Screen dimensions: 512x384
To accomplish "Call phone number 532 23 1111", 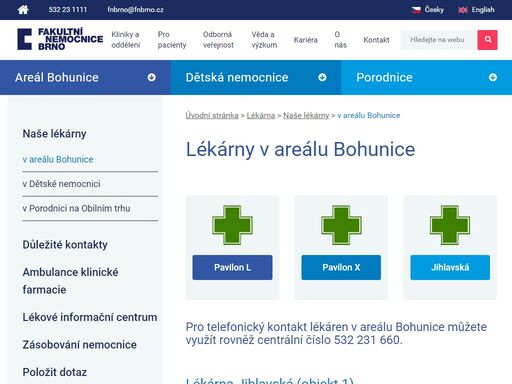I will (68, 10).
